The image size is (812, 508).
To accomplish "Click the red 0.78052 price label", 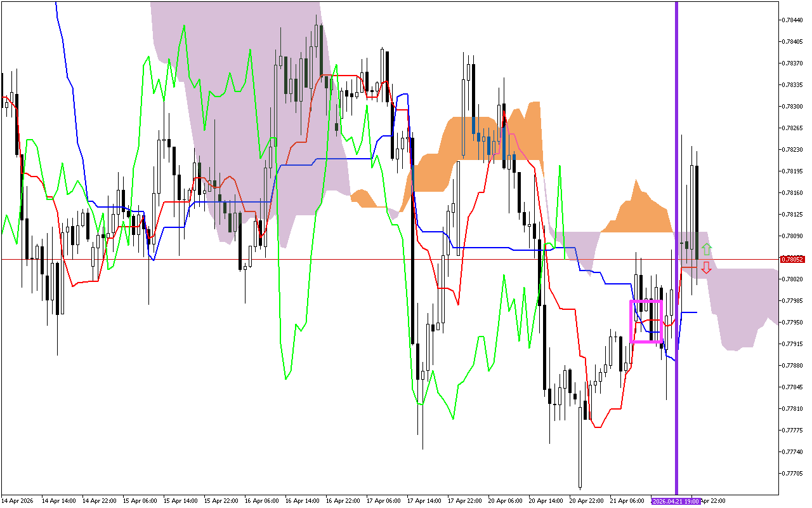I will coord(792,259).
